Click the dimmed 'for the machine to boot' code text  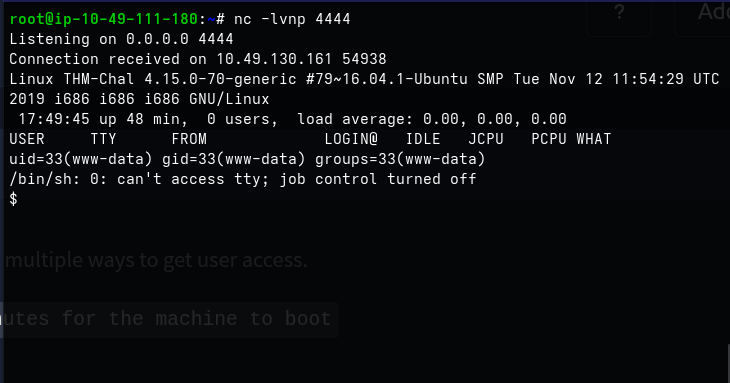[x=196, y=319]
